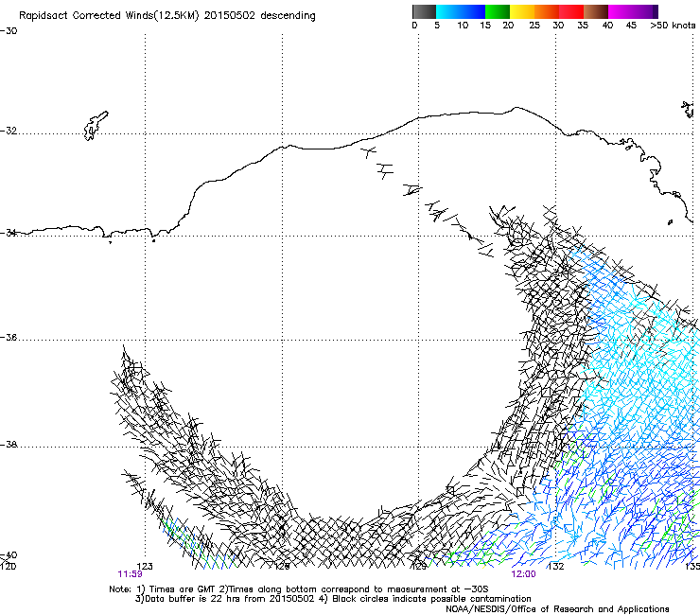Click the dark purple >50 knots swatch

[x=656, y=11]
